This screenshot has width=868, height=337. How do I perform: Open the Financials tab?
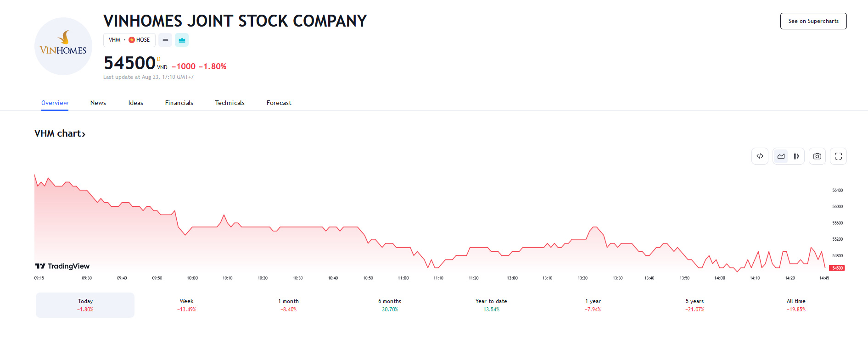tap(179, 103)
